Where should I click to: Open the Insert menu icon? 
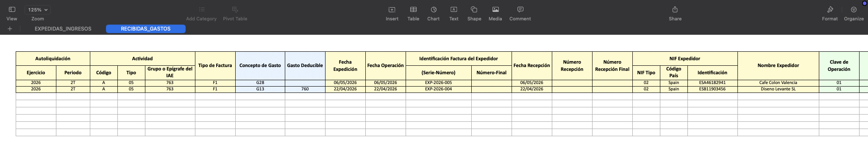392,9
